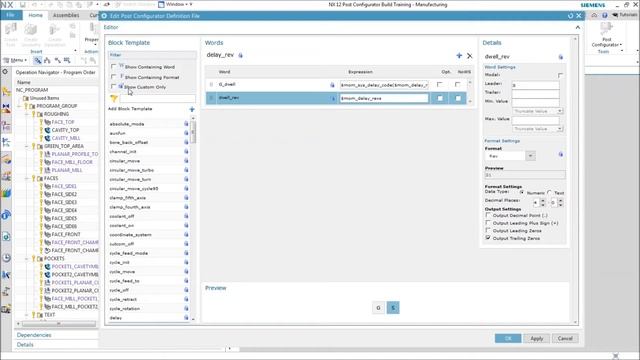Click the block template list scrollbar
This screenshot has height=360, width=640.
click(193, 132)
